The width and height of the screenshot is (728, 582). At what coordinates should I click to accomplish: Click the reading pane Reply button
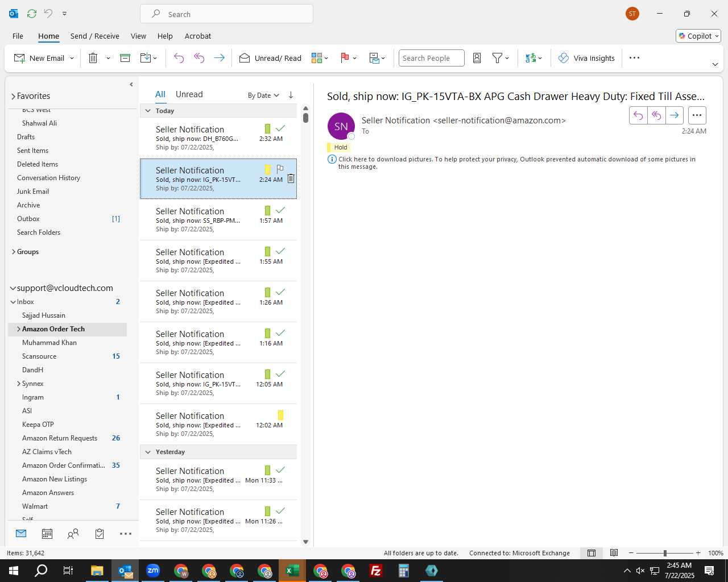click(638, 115)
